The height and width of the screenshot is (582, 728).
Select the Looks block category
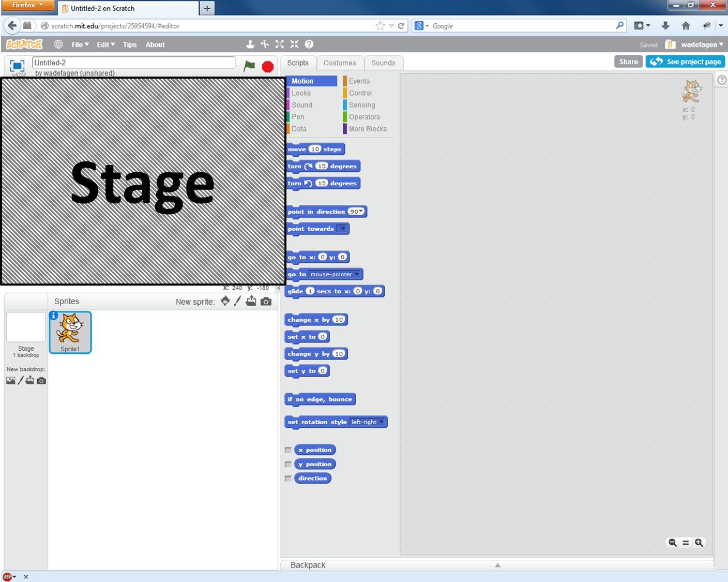pyautogui.click(x=301, y=93)
